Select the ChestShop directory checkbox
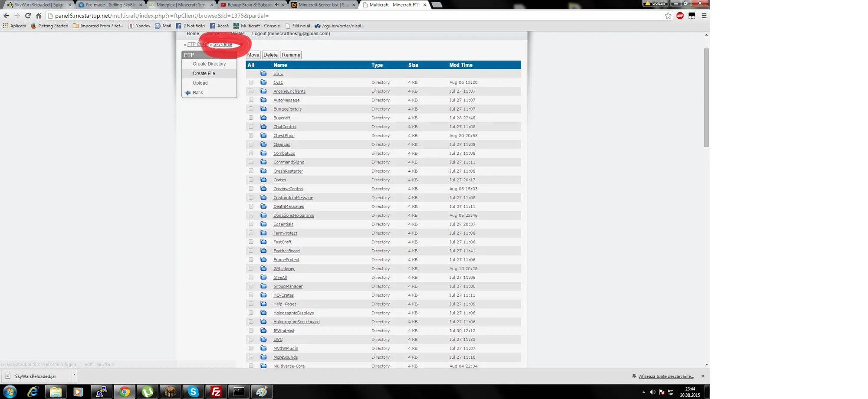The width and height of the screenshot is (868, 399). pos(251,135)
